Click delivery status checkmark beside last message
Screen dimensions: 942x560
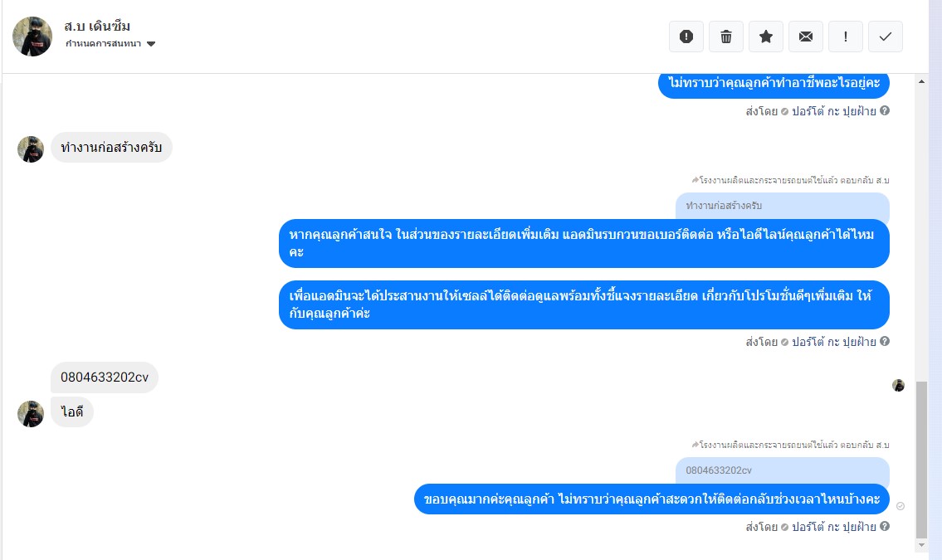click(900, 506)
